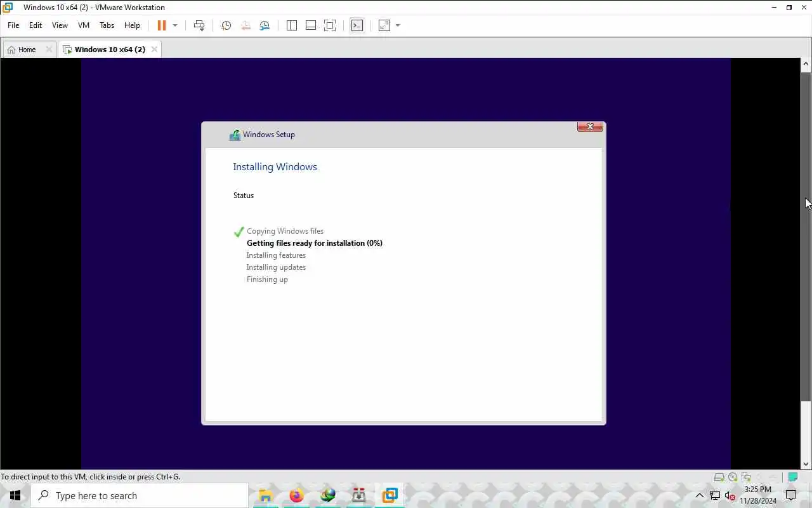Click the CD/DVD device status icon
This screenshot has width=812, height=508.
[x=733, y=477]
